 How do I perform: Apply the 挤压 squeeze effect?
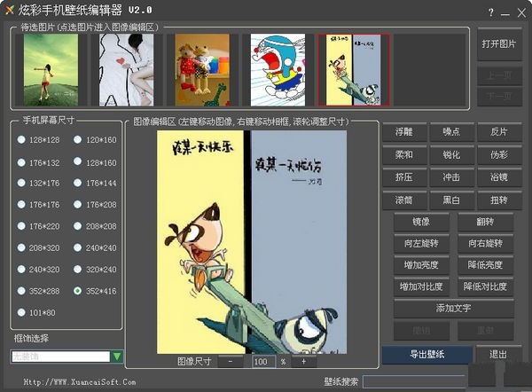coord(404,177)
